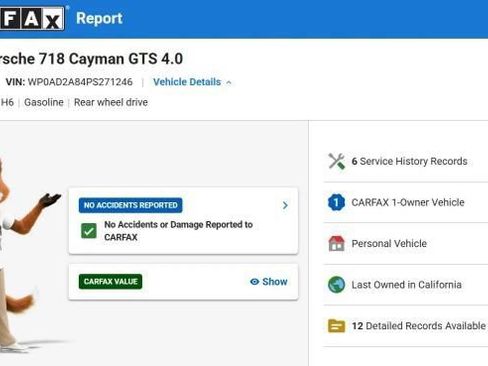This screenshot has width=488, height=366.
Task: Click the wrench and screwdriver service icon
Action: coord(336,161)
